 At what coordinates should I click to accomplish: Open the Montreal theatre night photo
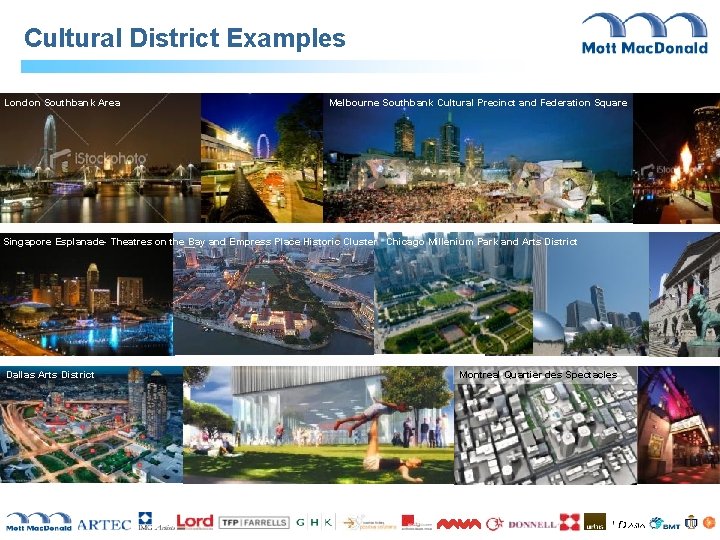pos(679,425)
